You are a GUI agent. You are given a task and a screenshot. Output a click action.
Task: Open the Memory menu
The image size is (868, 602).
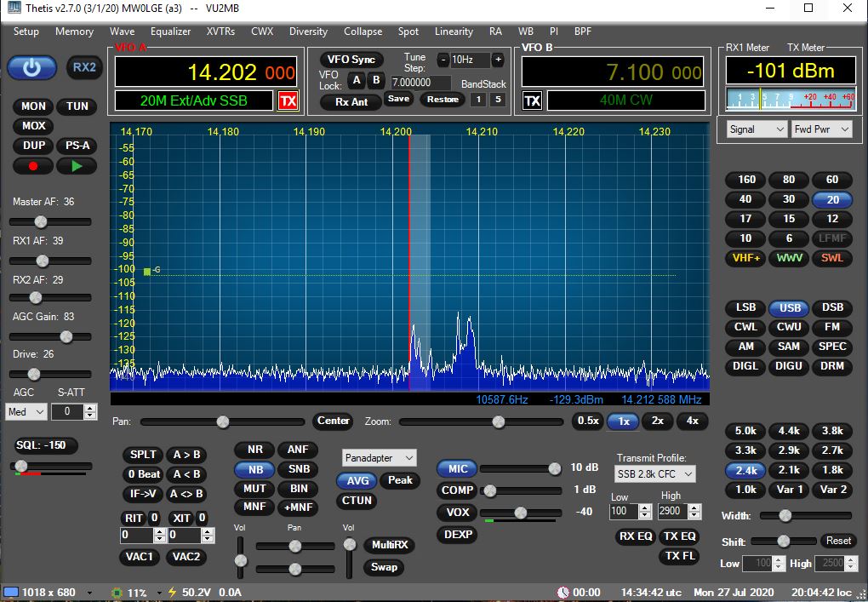click(74, 32)
